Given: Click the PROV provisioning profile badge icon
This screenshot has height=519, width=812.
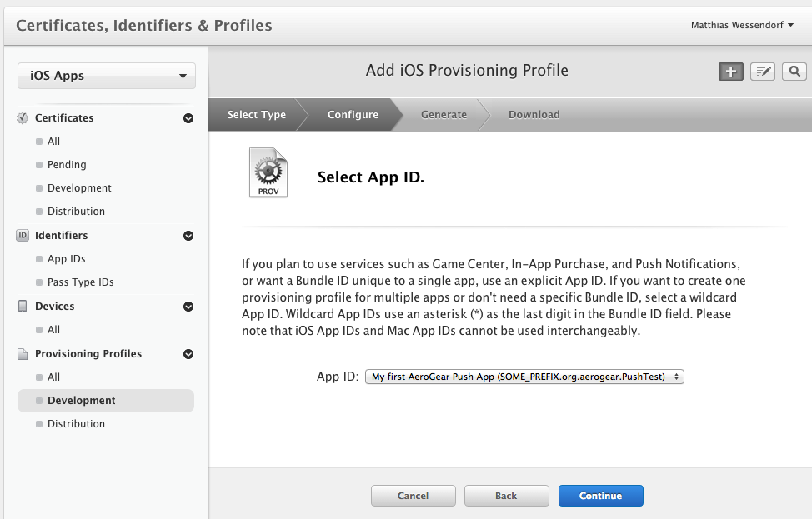Looking at the screenshot, I should click(268, 172).
